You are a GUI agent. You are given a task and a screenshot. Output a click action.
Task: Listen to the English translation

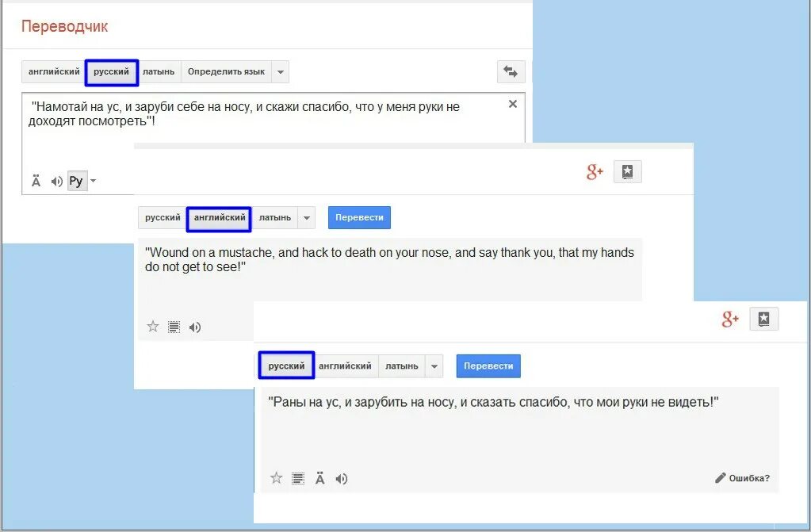point(195,327)
